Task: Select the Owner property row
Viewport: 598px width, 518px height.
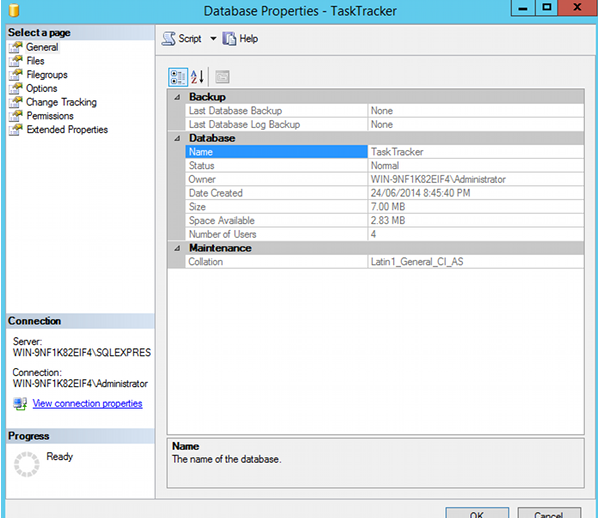Action: [x=385, y=179]
